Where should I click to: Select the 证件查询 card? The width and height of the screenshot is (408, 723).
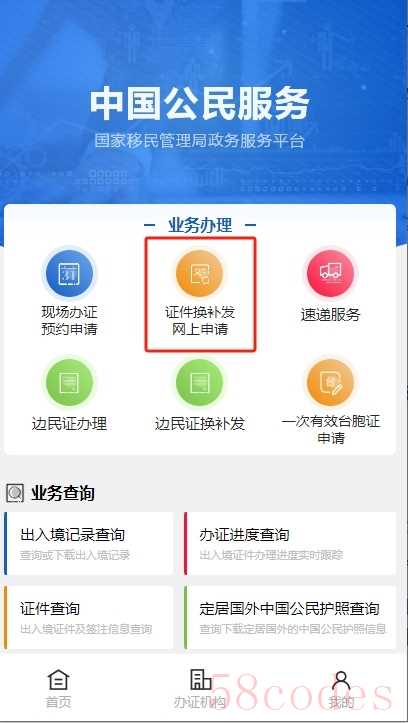(x=89, y=617)
